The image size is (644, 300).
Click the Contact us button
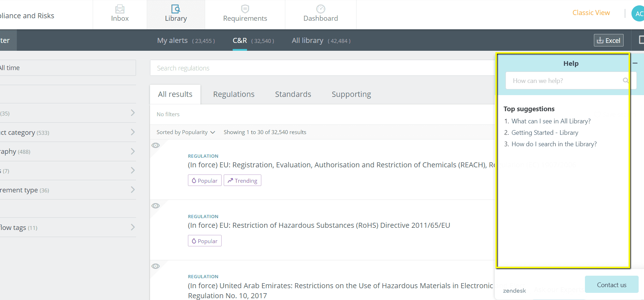tap(611, 285)
